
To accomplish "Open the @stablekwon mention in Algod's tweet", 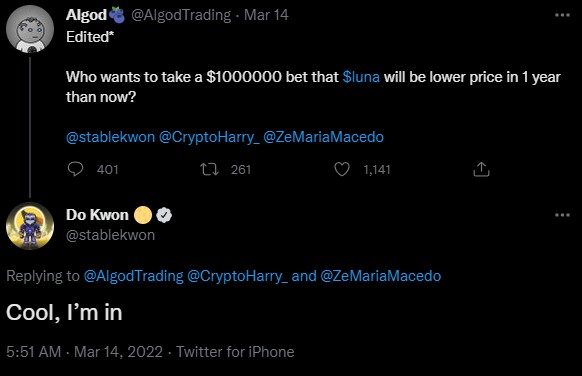I will coord(110,137).
